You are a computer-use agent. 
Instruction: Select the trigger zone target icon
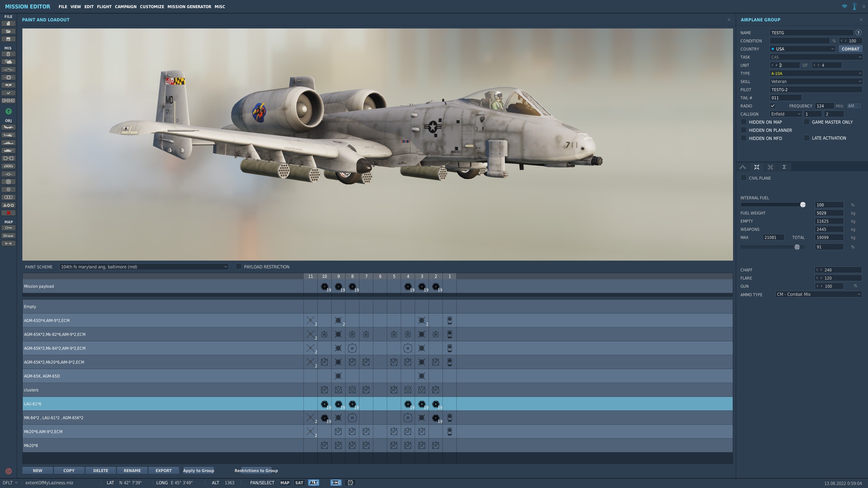click(8, 182)
